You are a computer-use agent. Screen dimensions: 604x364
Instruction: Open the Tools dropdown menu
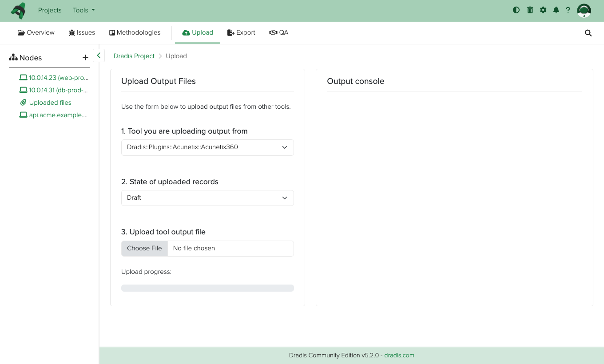84,10
